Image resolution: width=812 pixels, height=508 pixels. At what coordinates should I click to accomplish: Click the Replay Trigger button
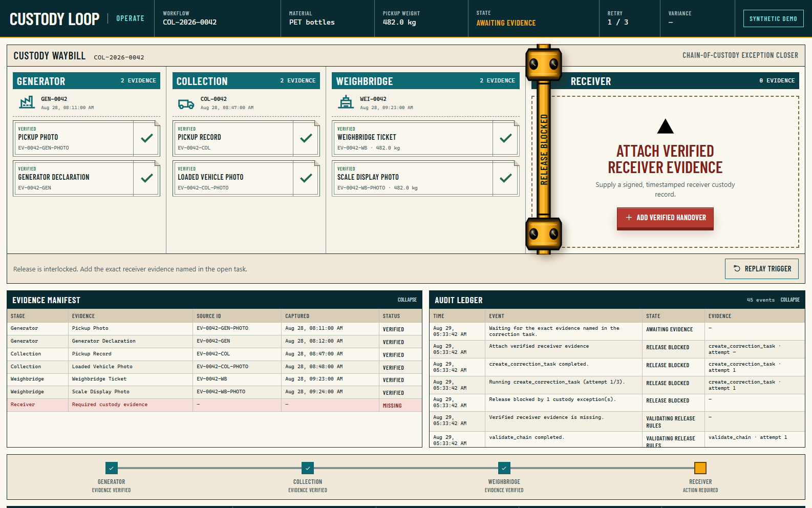click(x=762, y=269)
